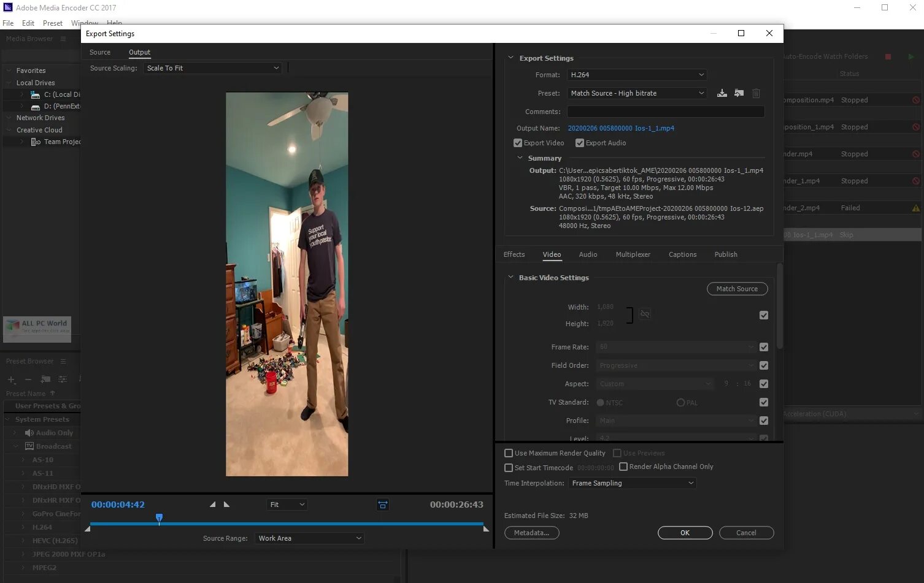Collapse the Summary section

pyautogui.click(x=520, y=158)
